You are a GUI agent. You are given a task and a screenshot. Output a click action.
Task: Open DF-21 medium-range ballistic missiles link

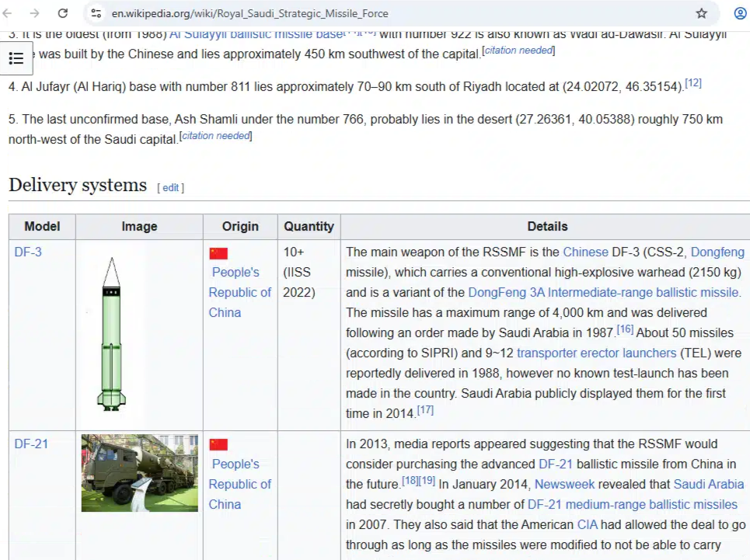click(633, 505)
